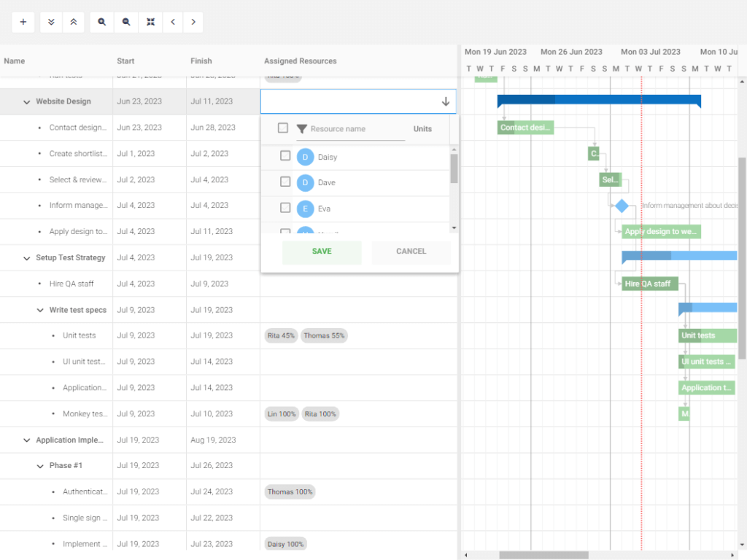The width and height of the screenshot is (747, 560).
Task: Collapse the Phase #1 group
Action: coord(40,466)
